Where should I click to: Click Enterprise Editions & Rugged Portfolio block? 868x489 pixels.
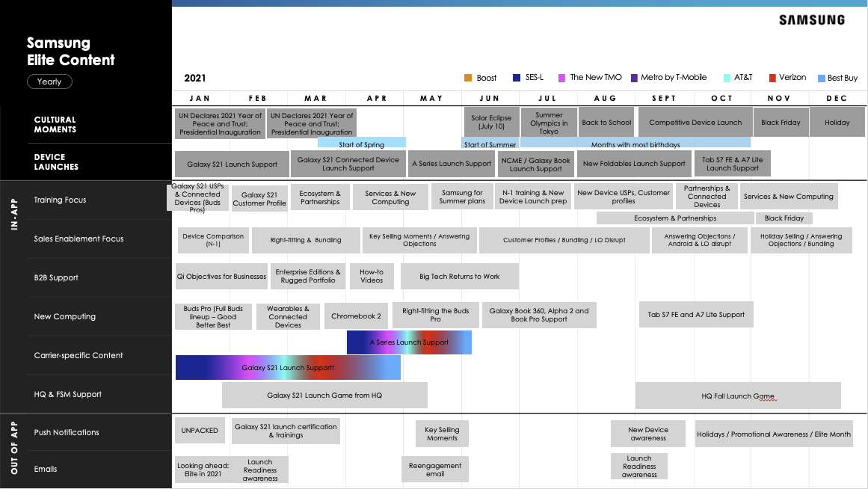(308, 277)
